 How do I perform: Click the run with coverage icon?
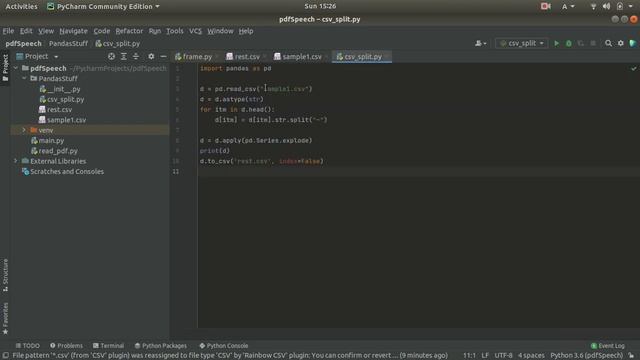click(581, 43)
